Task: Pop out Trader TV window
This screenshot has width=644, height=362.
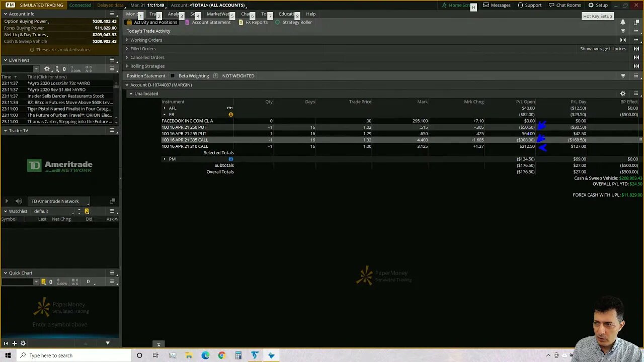Action: [x=112, y=201]
